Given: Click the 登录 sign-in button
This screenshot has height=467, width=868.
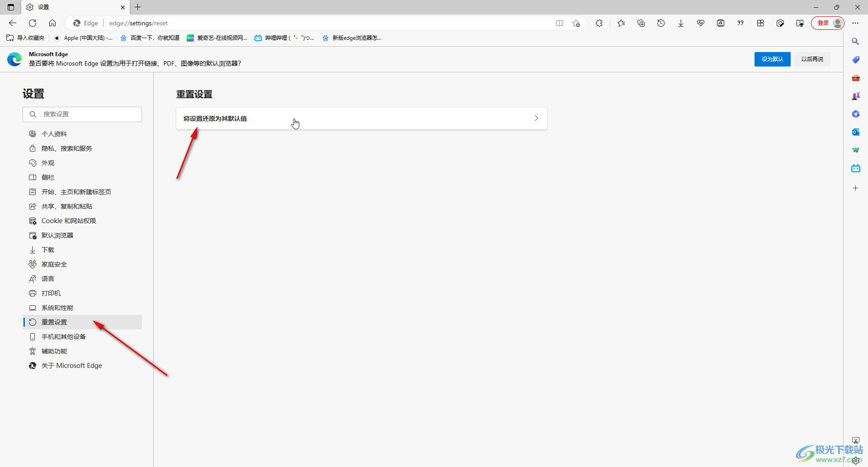Looking at the screenshot, I should coord(827,23).
